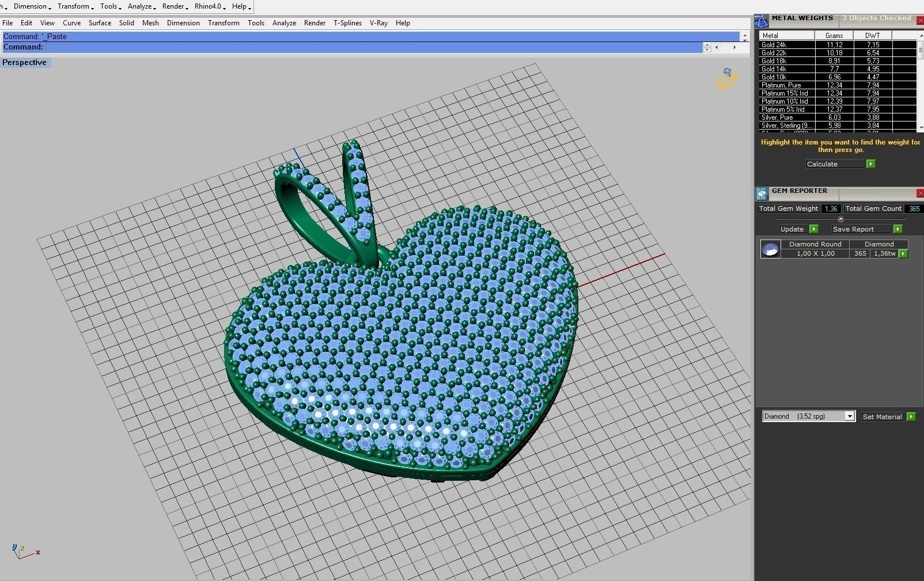Viewport: 924px width, 581px height.
Task: Open the File menu
Action: coord(7,23)
